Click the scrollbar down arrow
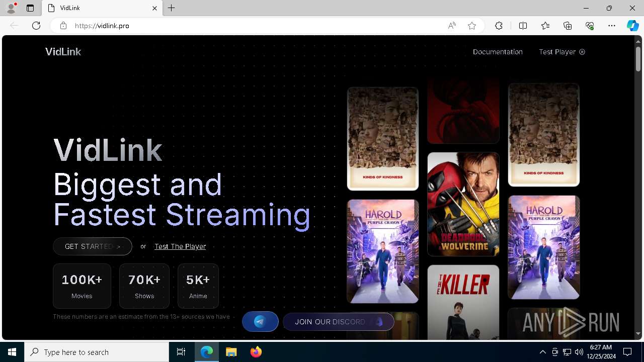This screenshot has height=362, width=644. click(x=638, y=334)
